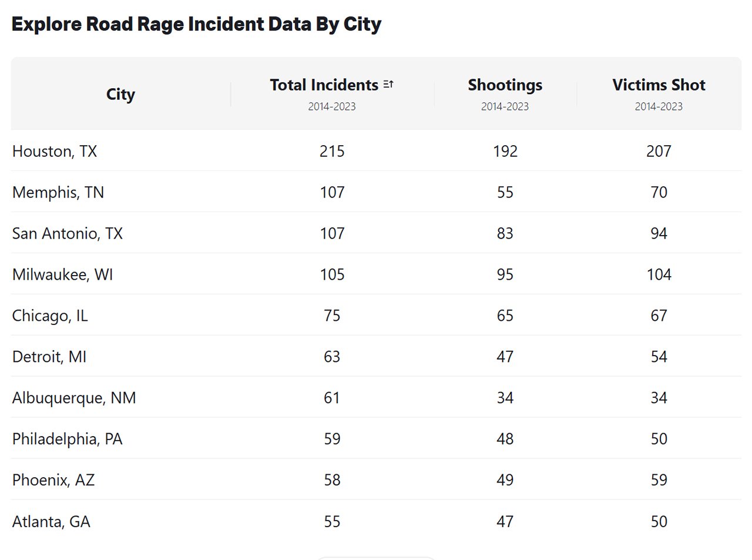Select the Milwaukee, WI row
This screenshot has width=752, height=560.
pos(62,274)
